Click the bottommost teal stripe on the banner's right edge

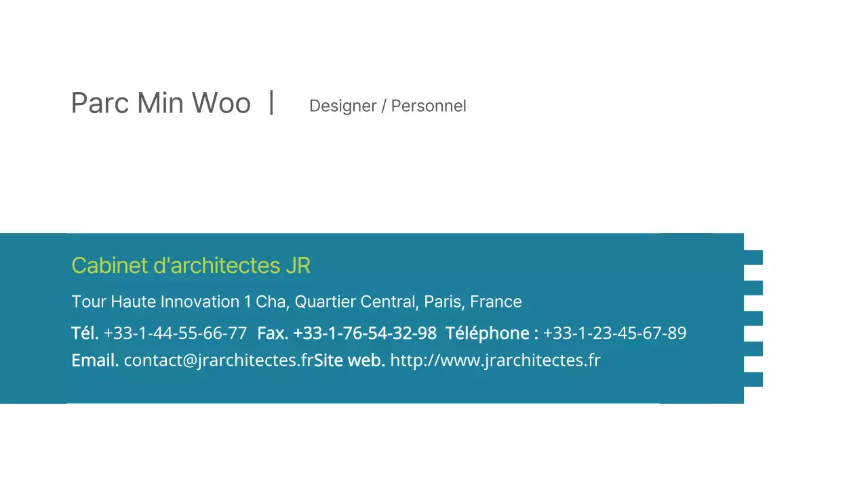753,379
